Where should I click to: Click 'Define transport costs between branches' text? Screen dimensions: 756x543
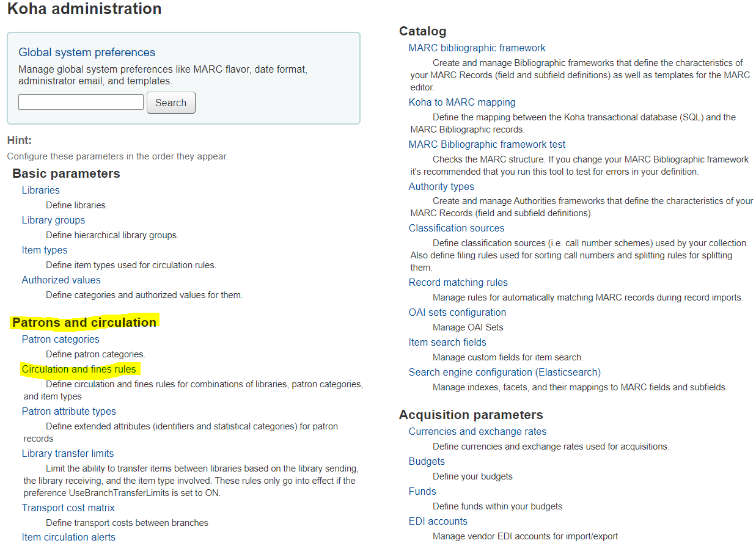(x=127, y=523)
